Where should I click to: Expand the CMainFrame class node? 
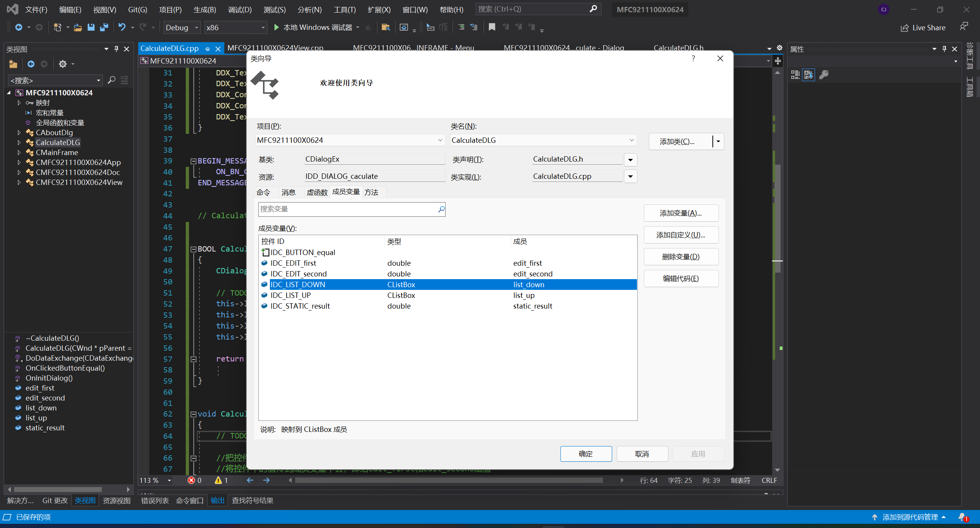(x=19, y=152)
